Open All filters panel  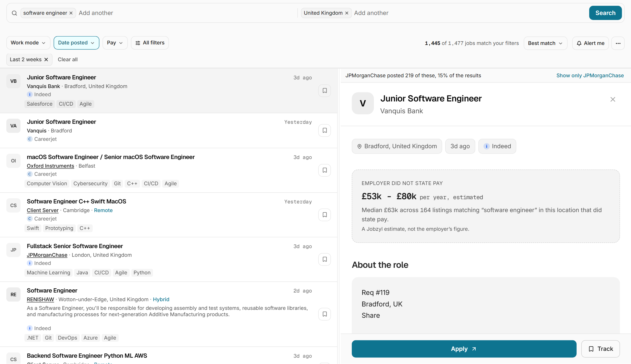tap(150, 43)
